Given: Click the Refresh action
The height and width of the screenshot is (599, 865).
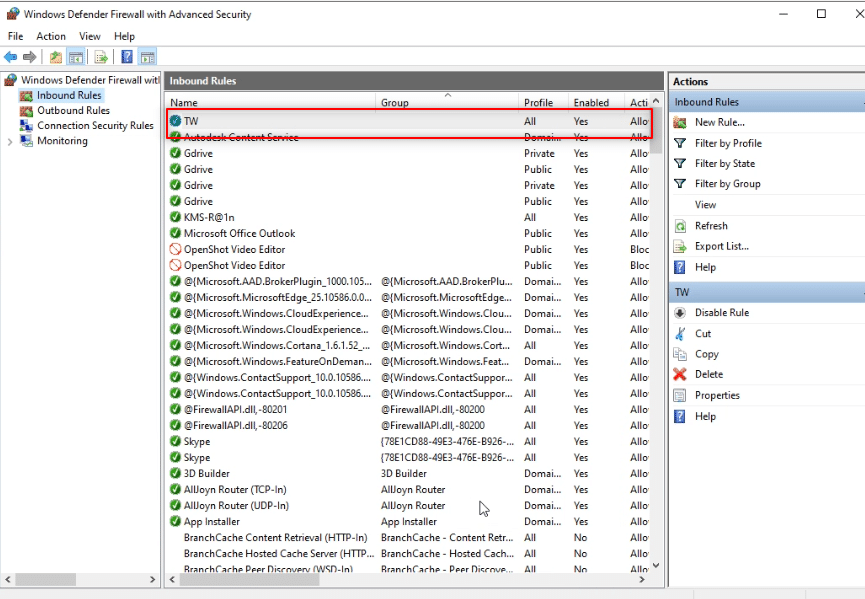Looking at the screenshot, I should (711, 226).
